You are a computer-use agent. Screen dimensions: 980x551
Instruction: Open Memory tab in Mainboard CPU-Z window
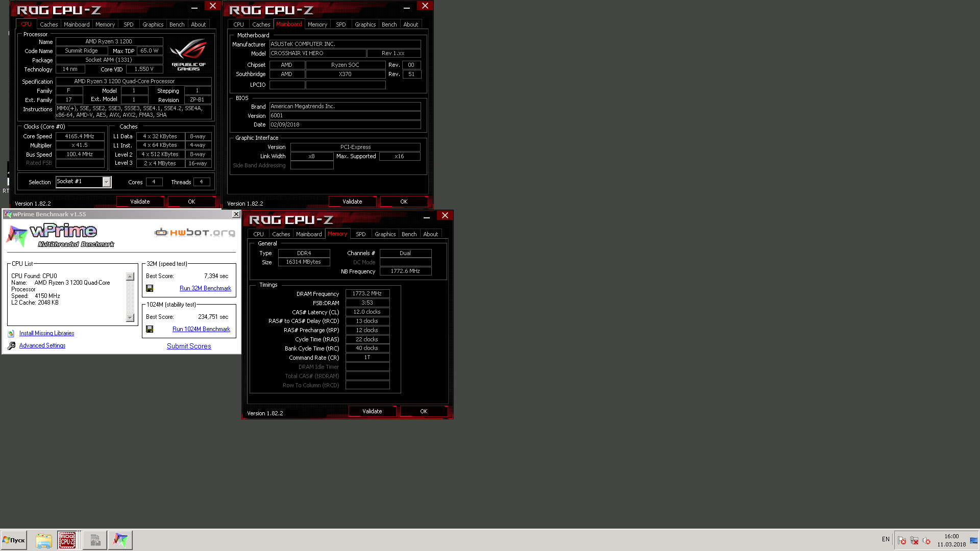coord(317,24)
